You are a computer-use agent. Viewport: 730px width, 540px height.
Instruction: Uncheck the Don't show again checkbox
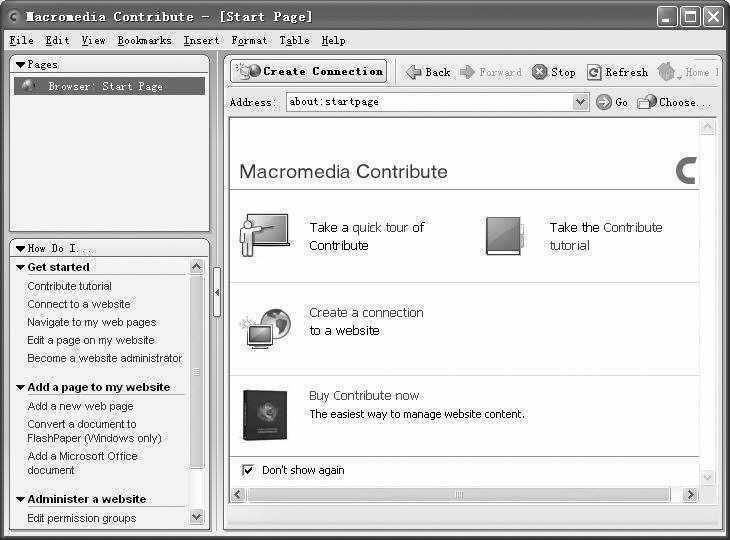(x=248, y=470)
